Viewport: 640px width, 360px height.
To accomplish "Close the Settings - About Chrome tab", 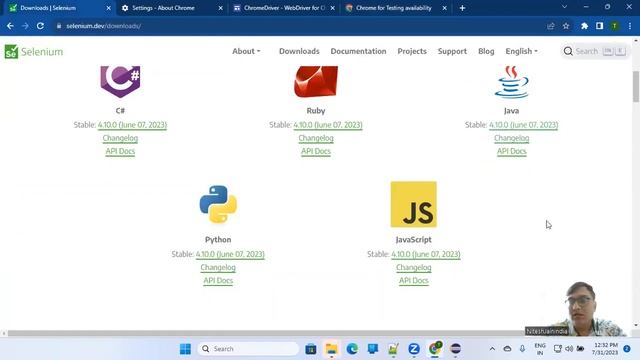I will (x=220, y=8).
